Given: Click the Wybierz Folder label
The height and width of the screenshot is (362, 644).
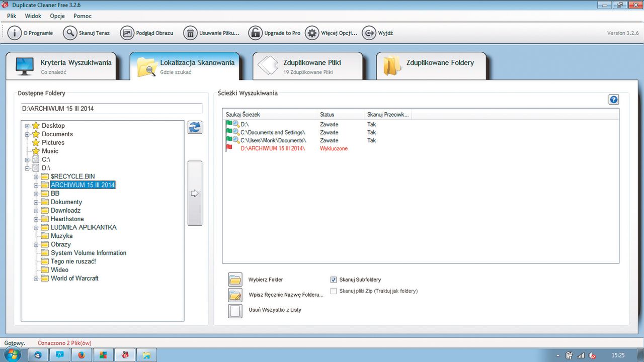Looking at the screenshot, I should (266, 280).
